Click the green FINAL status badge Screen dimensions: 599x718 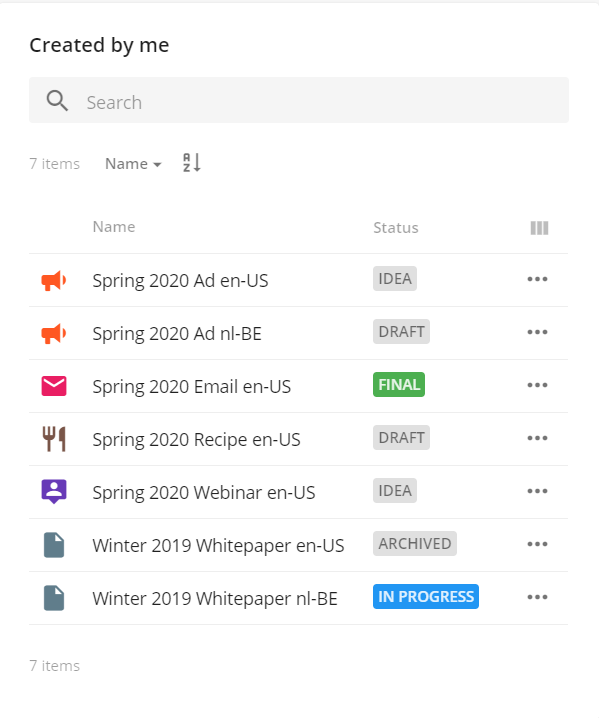399,385
